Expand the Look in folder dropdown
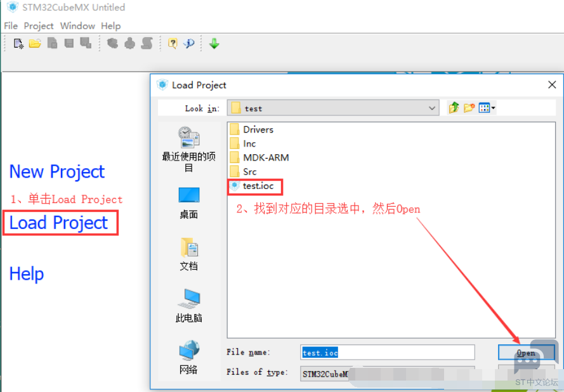Screen dimensions: 564x392 point(333,108)
